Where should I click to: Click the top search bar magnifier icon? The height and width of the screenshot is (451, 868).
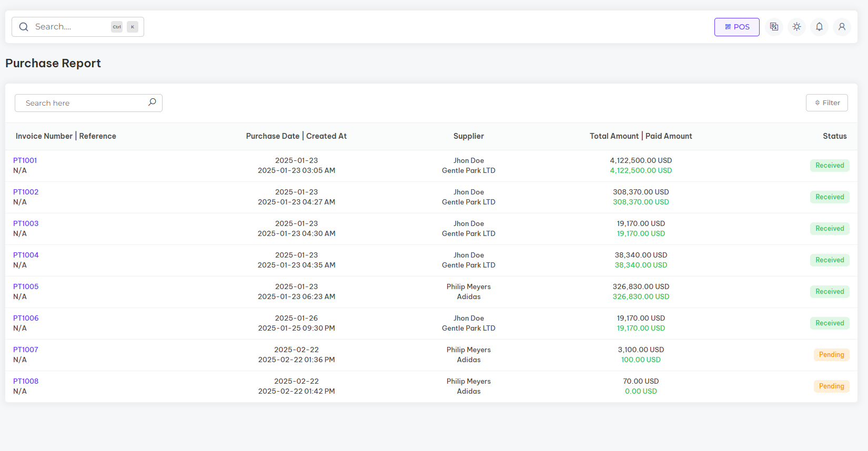tap(24, 27)
